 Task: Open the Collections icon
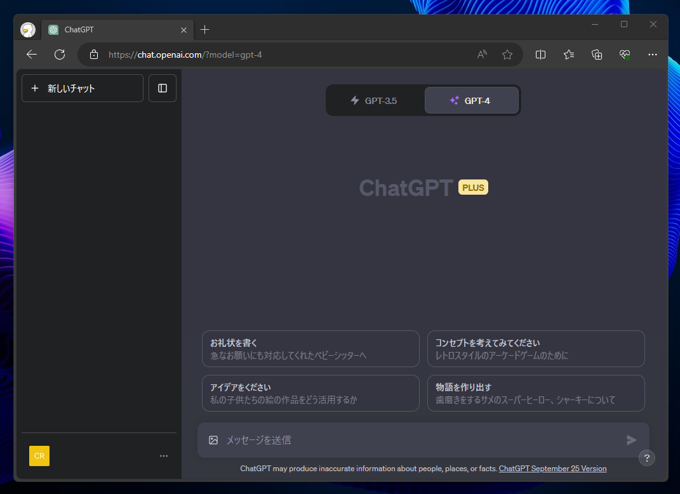(597, 55)
